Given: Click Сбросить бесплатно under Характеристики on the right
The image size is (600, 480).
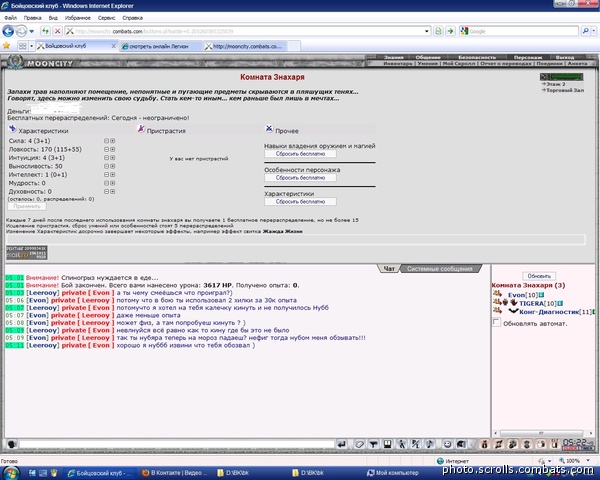Looking at the screenshot, I should (300, 201).
